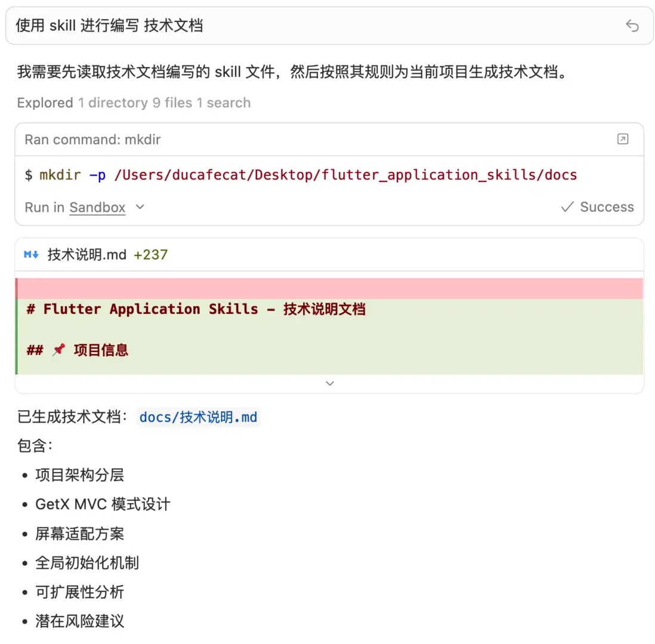Expand the collapsed diff of 技术说明.md

pyautogui.click(x=330, y=383)
